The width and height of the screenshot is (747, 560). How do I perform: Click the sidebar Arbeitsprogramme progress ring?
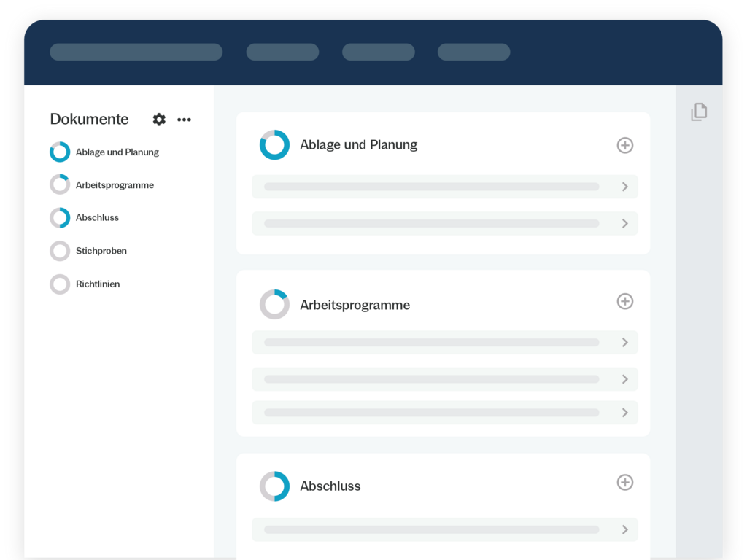tap(60, 184)
